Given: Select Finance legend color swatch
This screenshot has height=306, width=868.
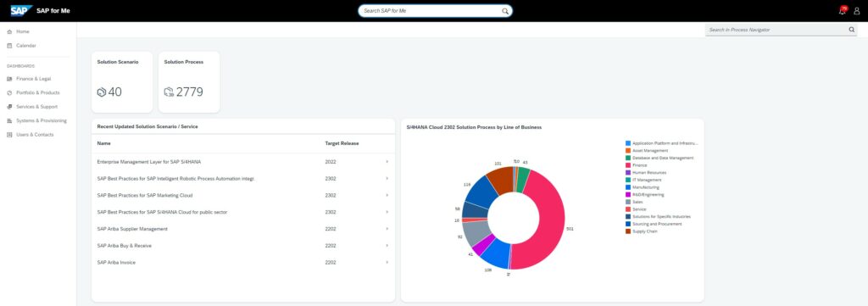Looking at the screenshot, I should (628, 165).
